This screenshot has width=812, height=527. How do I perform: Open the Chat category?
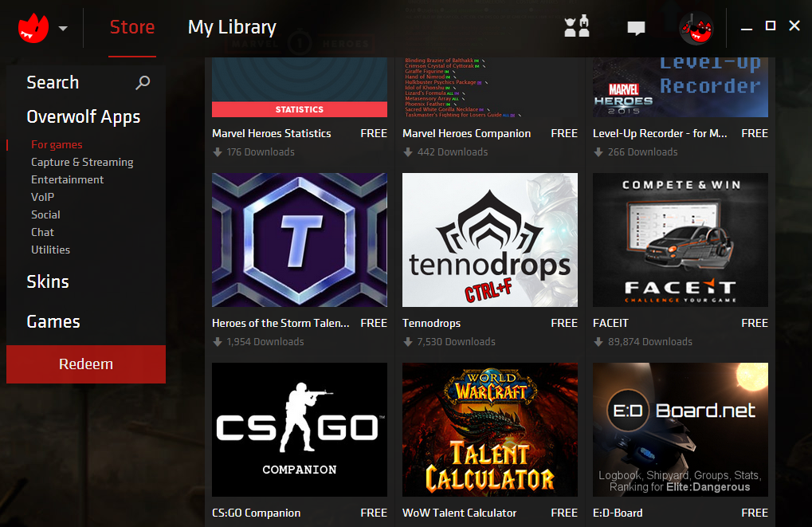point(42,232)
